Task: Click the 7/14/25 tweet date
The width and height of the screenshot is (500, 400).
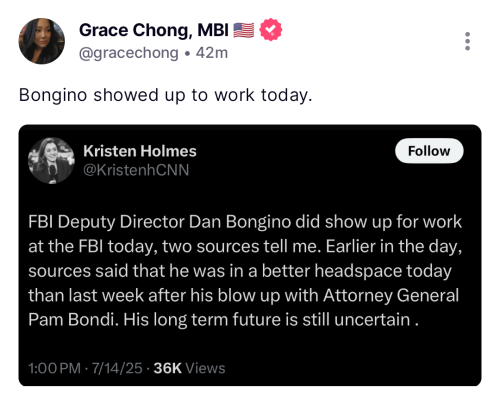Action: tap(117, 368)
